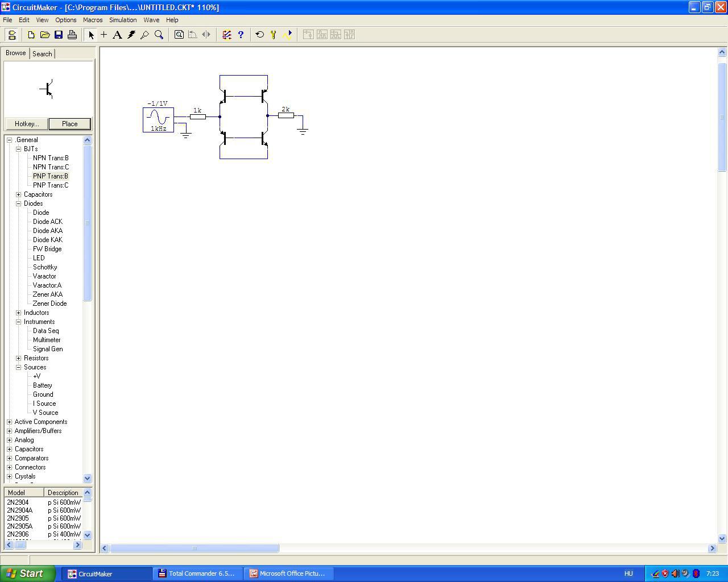
Task: Click the Print icon in toolbar
Action: (x=72, y=35)
